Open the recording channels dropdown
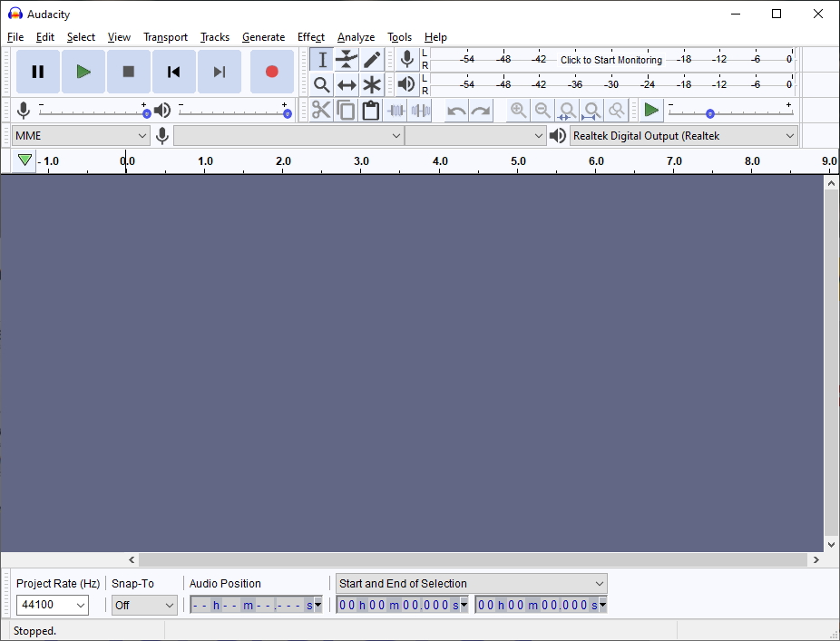 475,136
